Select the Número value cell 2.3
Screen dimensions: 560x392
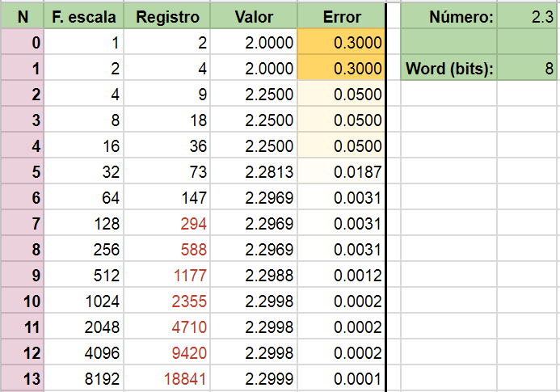point(527,16)
